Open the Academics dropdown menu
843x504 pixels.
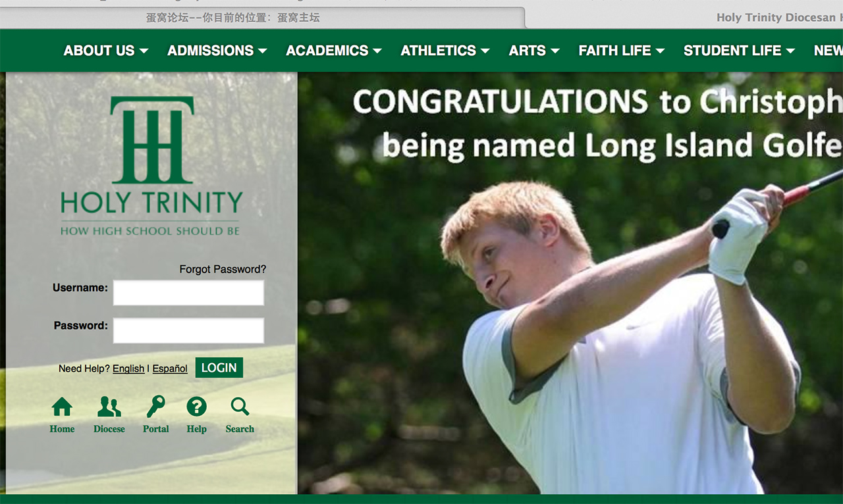click(334, 51)
